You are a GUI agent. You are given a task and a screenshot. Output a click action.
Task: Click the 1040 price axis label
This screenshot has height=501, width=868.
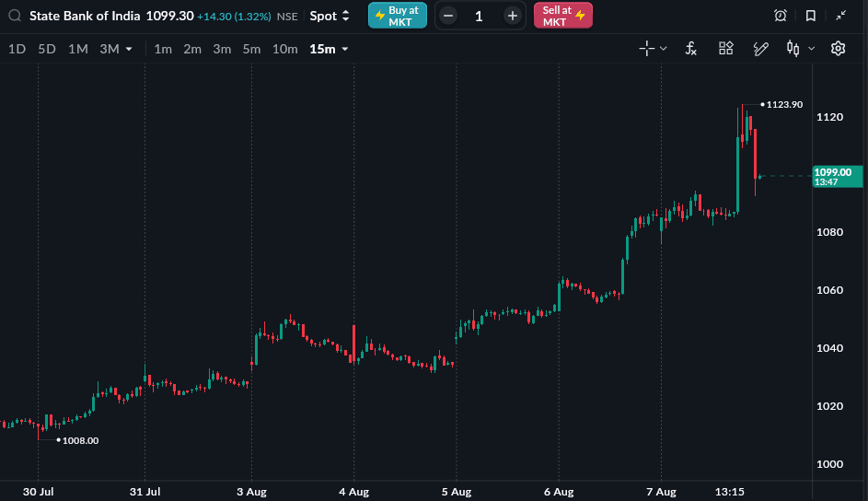point(830,348)
